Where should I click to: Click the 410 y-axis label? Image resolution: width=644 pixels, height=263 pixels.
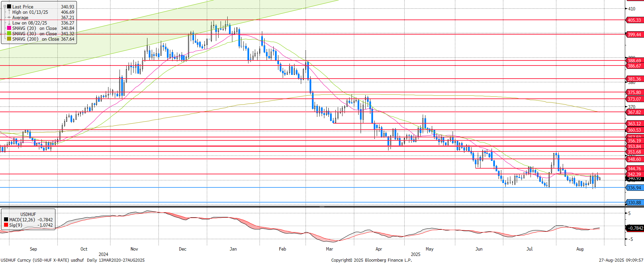(632, 9)
